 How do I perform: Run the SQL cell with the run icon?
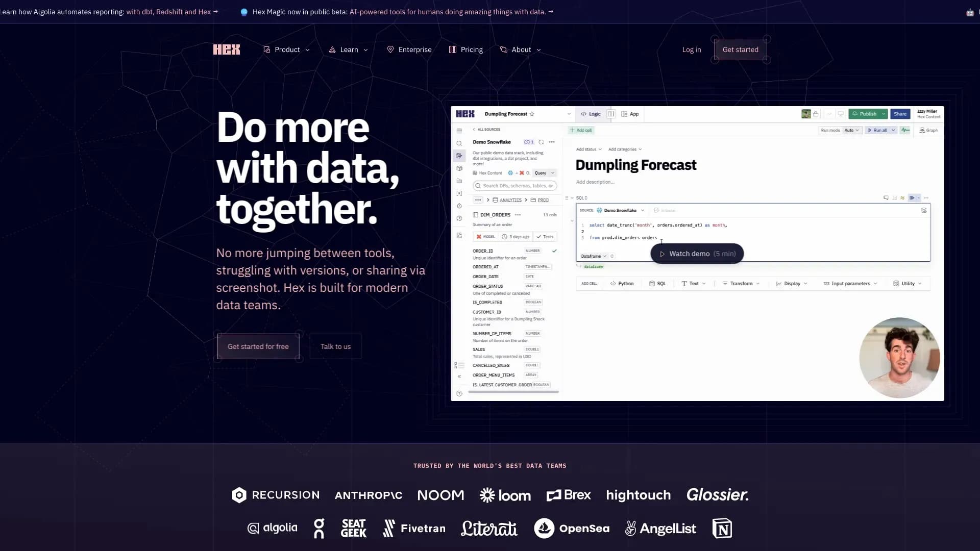[x=912, y=198]
